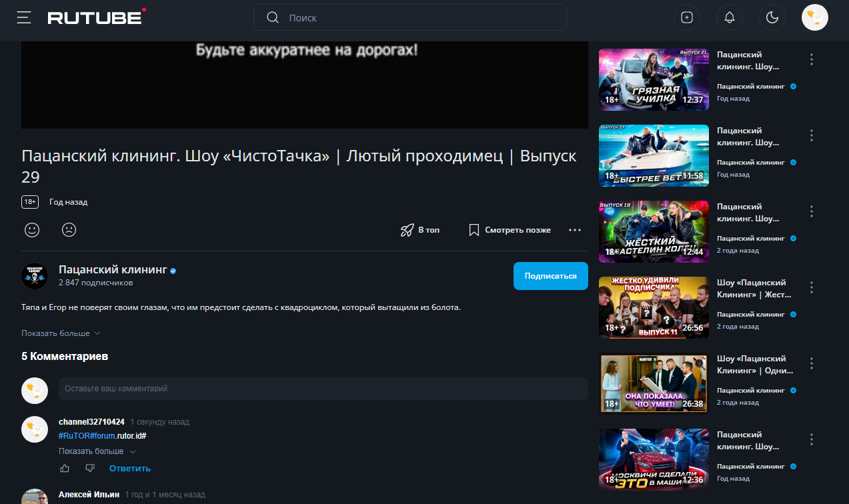Image resolution: width=849 pixels, height=504 pixels.
Task: Open options dots for 11:58 boat video
Action: pos(812,135)
